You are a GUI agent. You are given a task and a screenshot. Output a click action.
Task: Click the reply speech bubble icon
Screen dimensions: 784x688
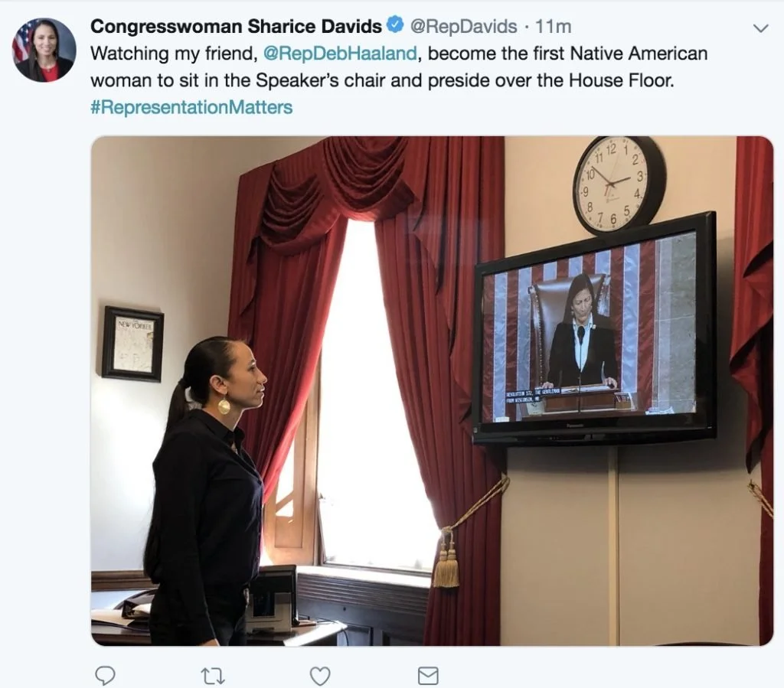coord(105,676)
